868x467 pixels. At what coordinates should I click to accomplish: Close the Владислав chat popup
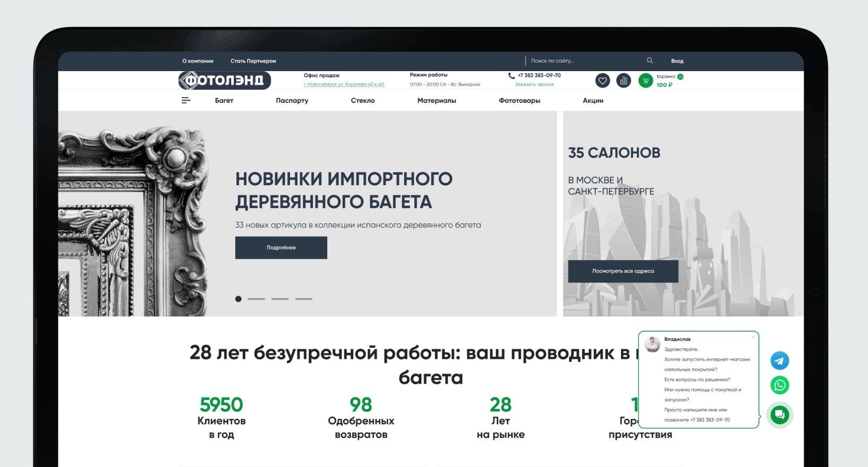[x=753, y=337]
